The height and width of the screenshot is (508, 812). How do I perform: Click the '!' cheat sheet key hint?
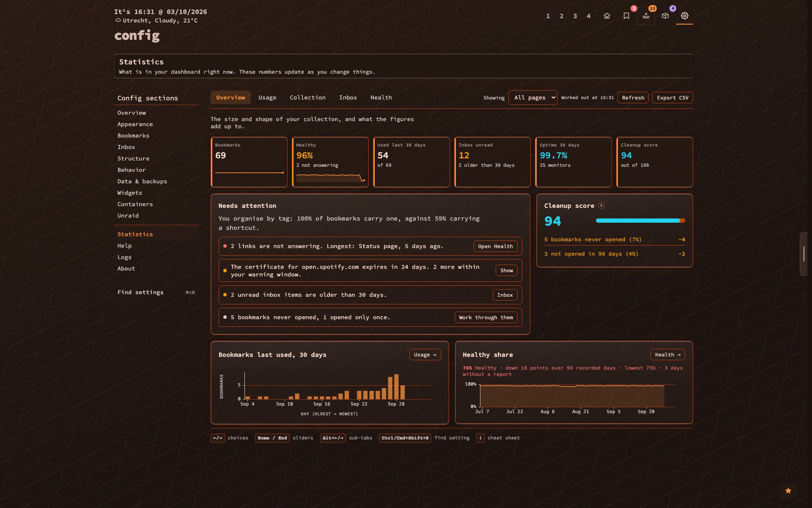click(480, 438)
